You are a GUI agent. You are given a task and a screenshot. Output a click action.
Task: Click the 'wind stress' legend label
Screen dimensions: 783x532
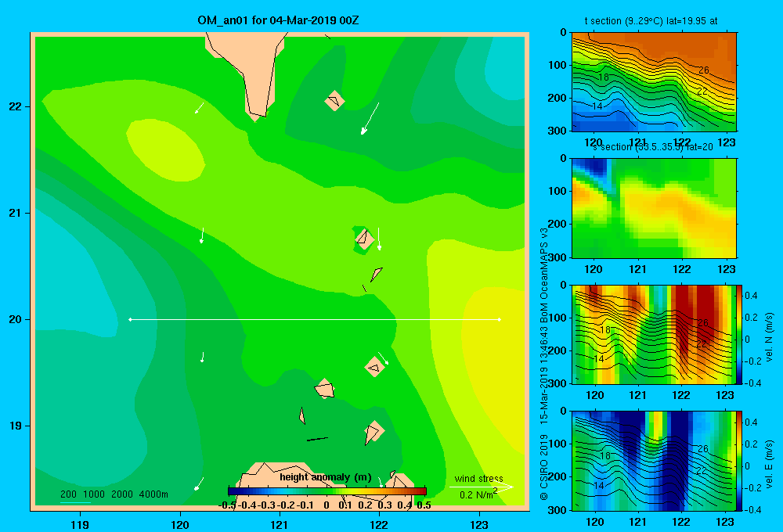[x=479, y=479]
